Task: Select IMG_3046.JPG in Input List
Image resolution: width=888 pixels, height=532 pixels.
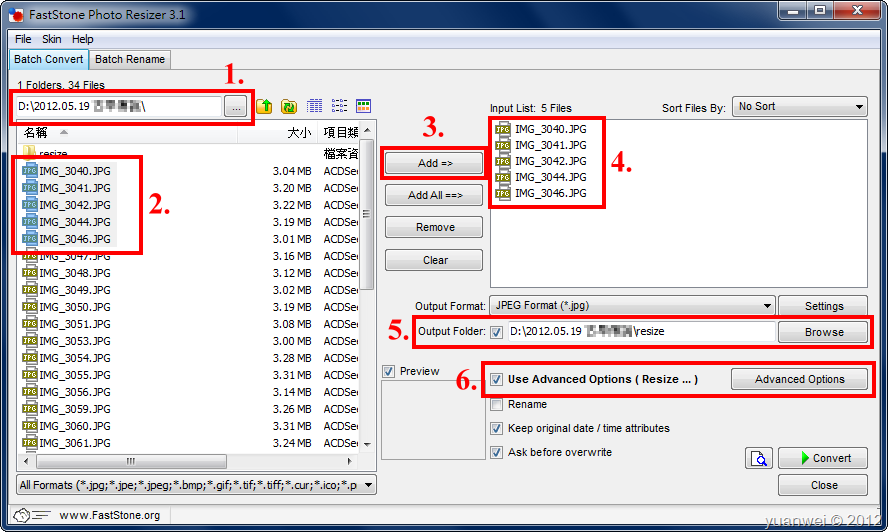Action: (x=550, y=193)
